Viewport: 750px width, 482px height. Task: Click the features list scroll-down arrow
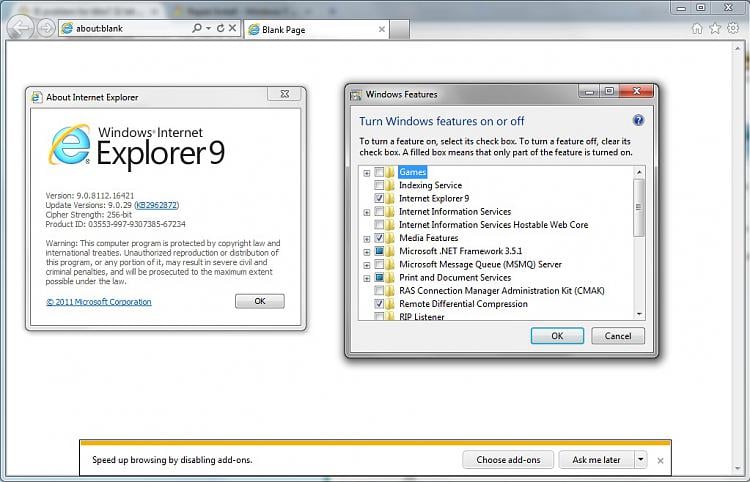639,314
